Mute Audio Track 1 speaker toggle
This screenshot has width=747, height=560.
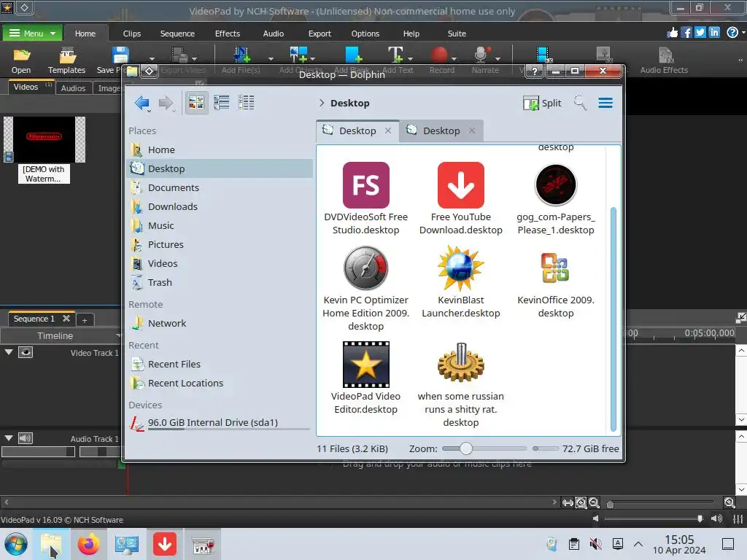[26, 438]
